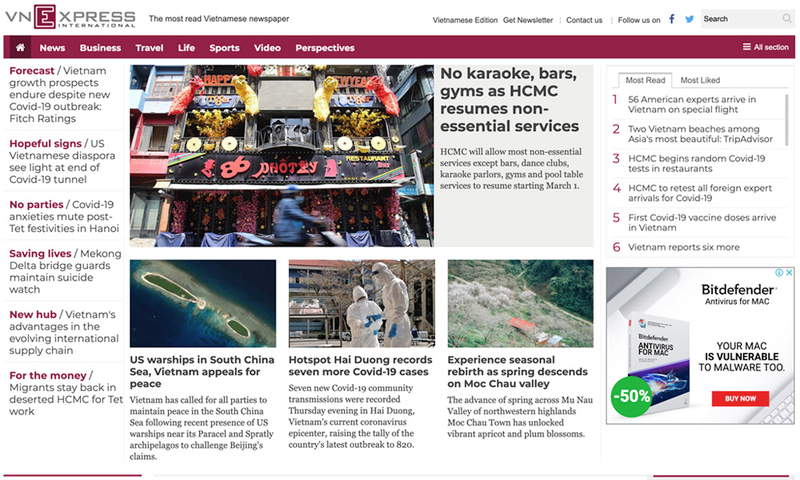Expand the All section hamburger menu

765,47
